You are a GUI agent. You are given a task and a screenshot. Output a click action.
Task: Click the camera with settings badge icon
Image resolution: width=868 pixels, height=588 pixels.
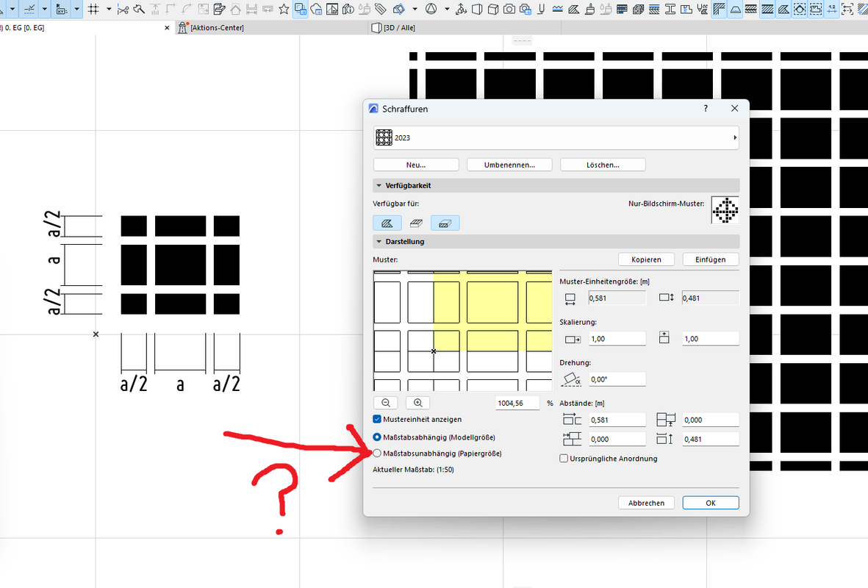[526, 9]
